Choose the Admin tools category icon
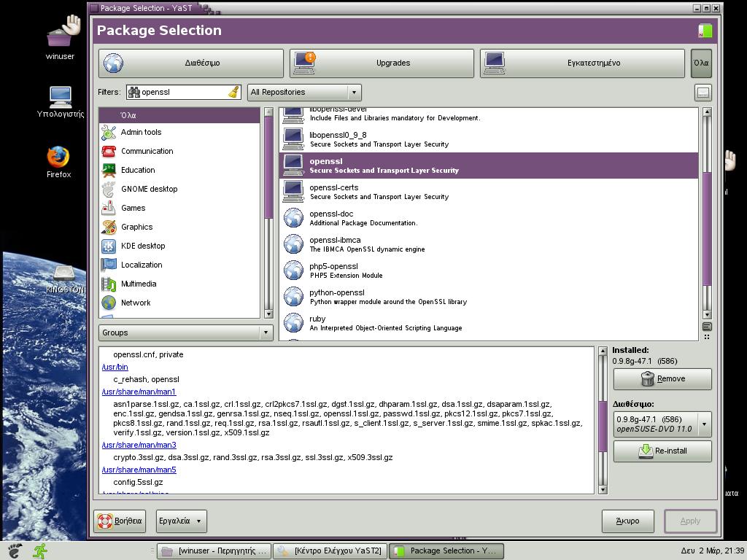 pos(109,133)
